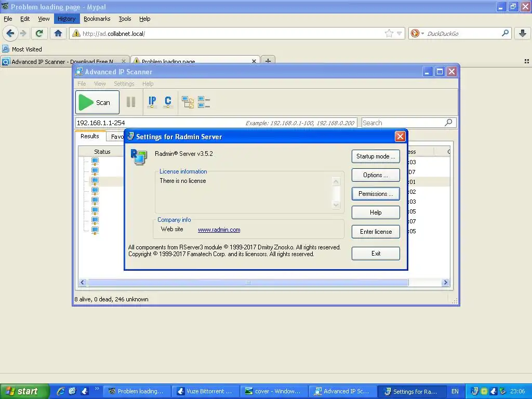The image size is (532, 399).
Task: Open Mypal browser Edit menu
Action: (x=25, y=19)
